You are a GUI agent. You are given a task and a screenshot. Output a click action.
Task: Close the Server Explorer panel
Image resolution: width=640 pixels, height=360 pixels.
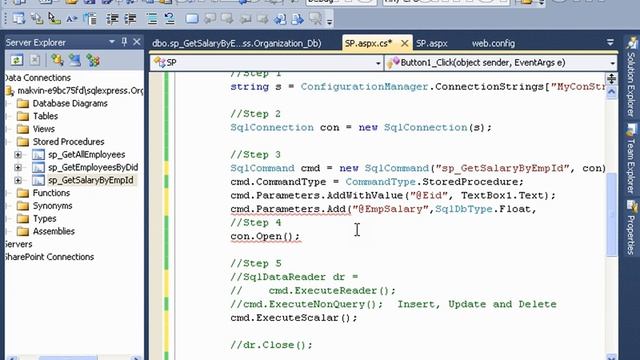[x=137, y=42]
